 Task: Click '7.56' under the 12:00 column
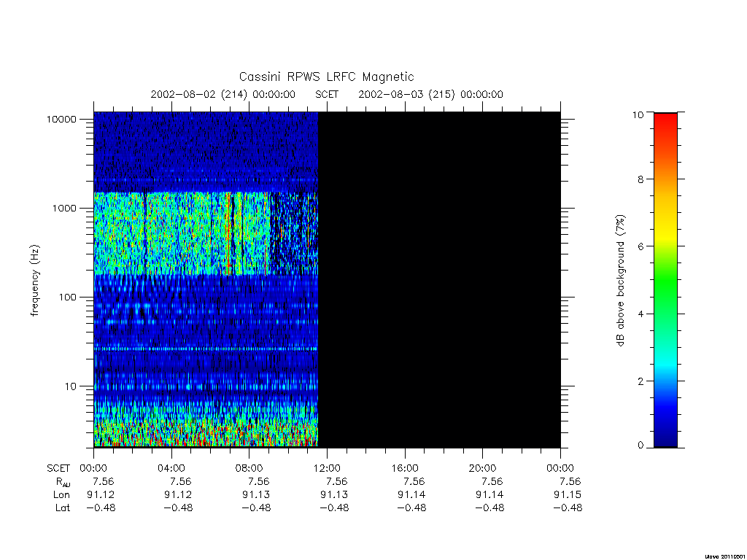(x=337, y=481)
